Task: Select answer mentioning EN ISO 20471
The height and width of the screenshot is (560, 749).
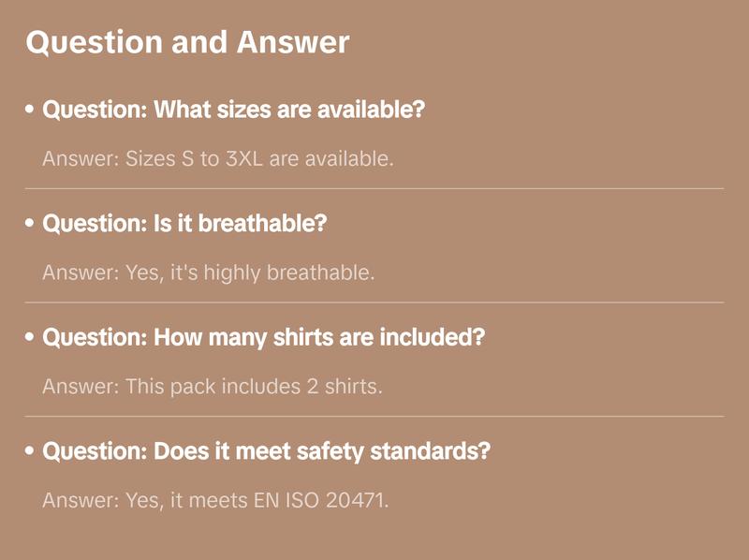Action: point(214,500)
